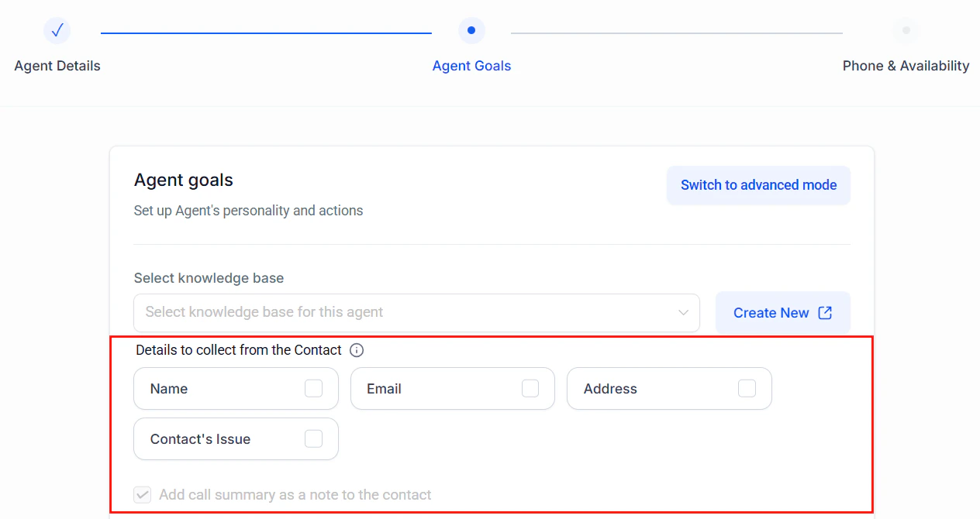Switch to advanced mode
The width and height of the screenshot is (980, 519).
758,185
